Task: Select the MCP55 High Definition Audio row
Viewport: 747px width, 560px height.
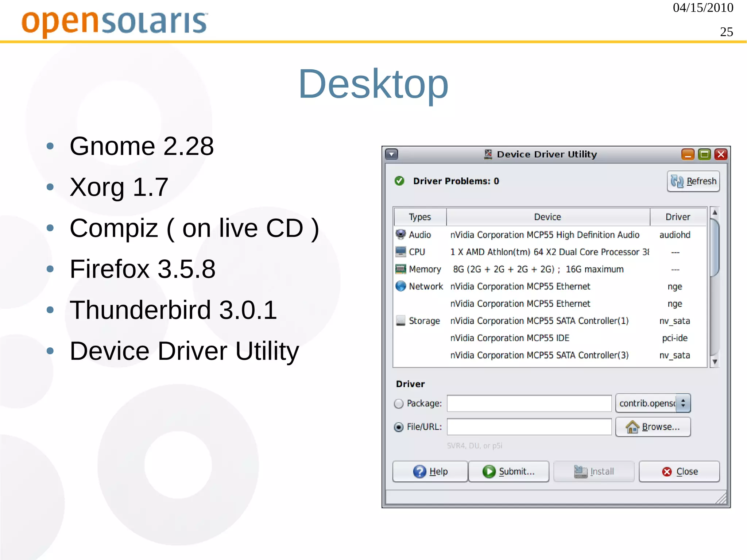Action: (550, 235)
